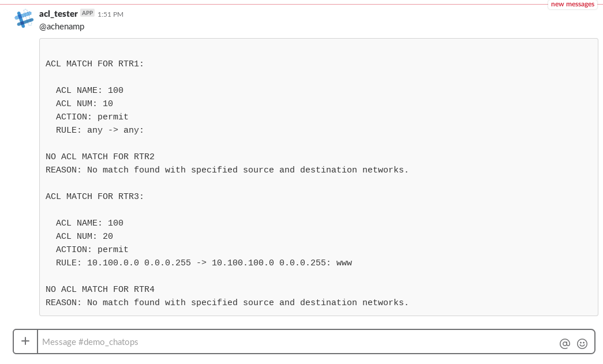Click the REASON line under RTR4
Image resolution: width=603 pixels, height=364 pixels.
point(227,303)
